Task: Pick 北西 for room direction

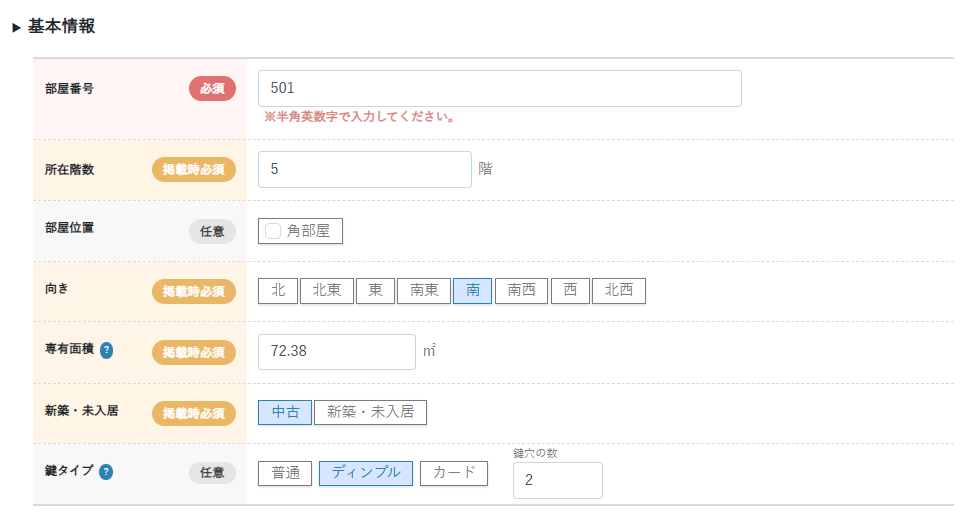Action: tap(619, 291)
